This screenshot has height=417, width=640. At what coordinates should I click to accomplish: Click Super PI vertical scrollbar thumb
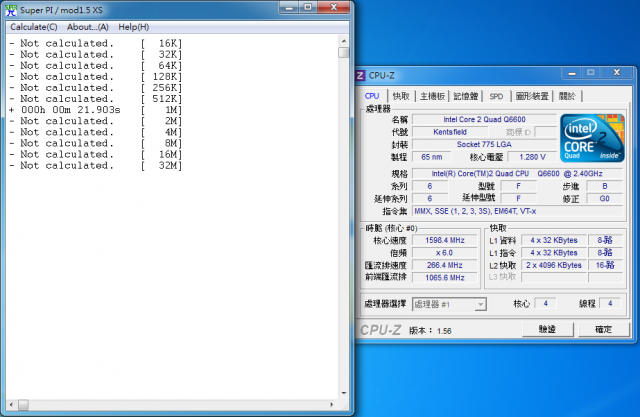tap(344, 53)
